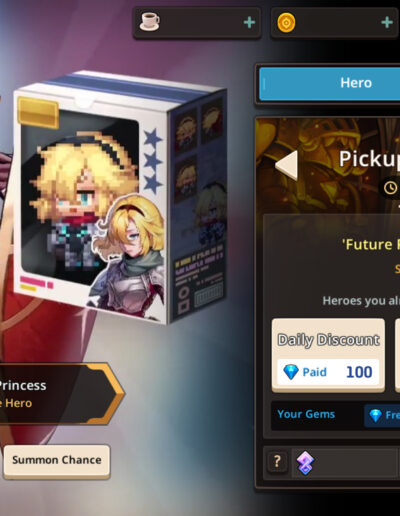Tap the coffee stamina counter bar
This screenshot has width=400, height=516.
pyautogui.click(x=197, y=23)
